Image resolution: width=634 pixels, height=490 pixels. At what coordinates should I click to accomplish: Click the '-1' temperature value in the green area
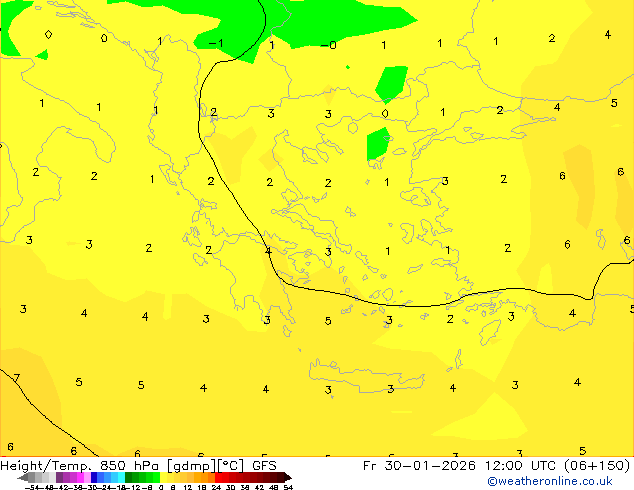[216, 43]
